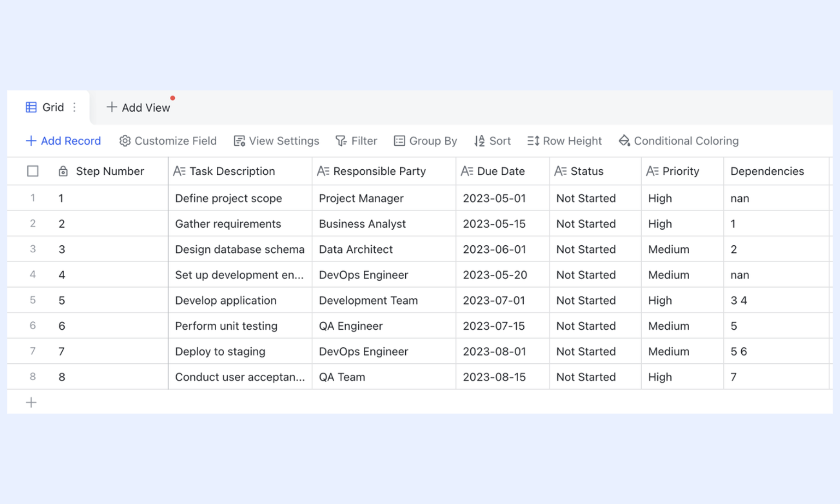
Task: Select the 'Develop application' cell
Action: 240,300
